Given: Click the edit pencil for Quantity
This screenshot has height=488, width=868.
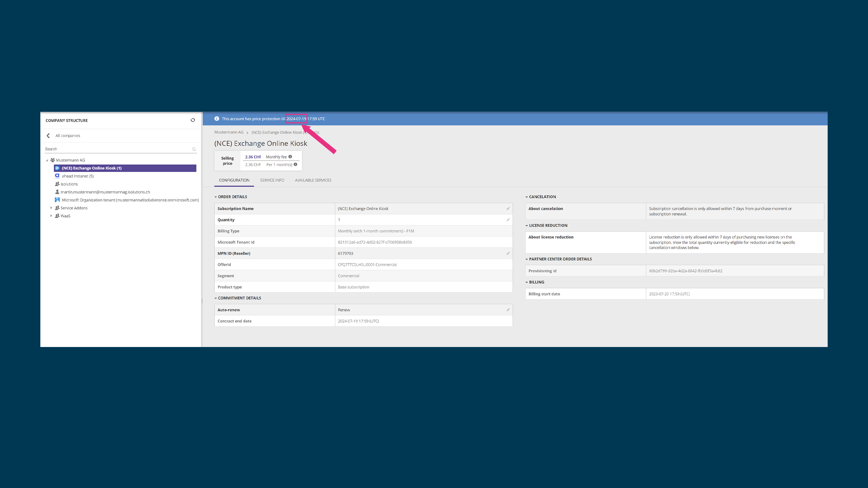Looking at the screenshot, I should [x=508, y=220].
